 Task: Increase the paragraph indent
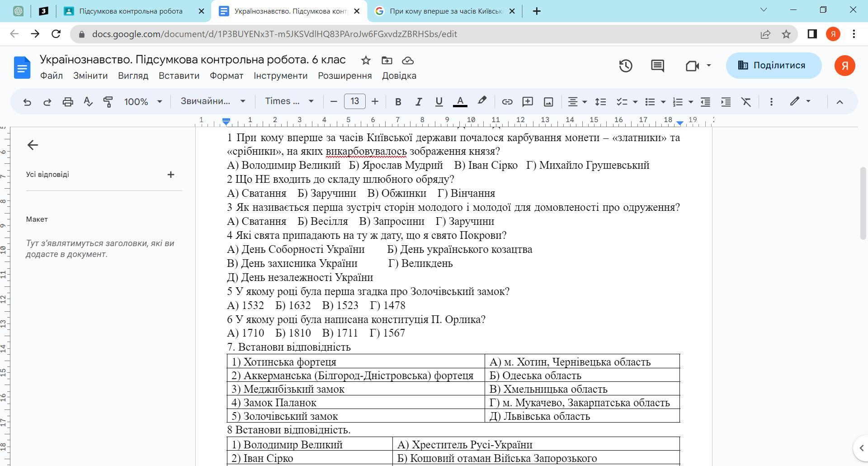tap(726, 102)
